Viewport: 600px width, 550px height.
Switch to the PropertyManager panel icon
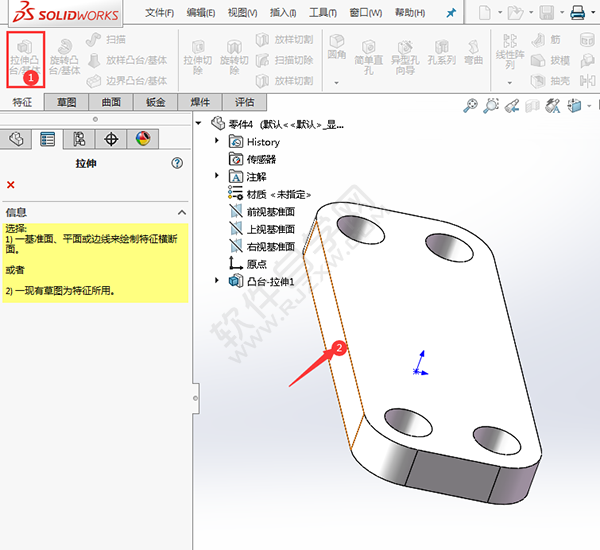point(47,139)
